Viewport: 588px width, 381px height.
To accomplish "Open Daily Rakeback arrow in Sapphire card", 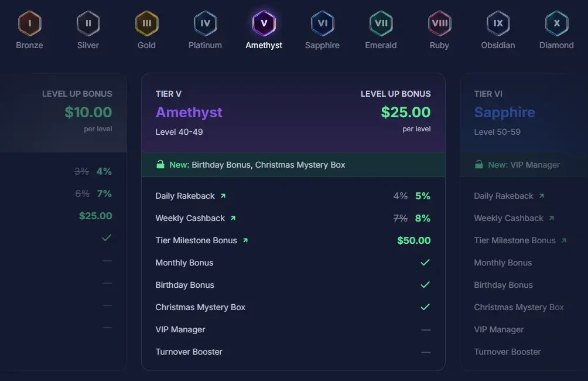I will (x=542, y=196).
